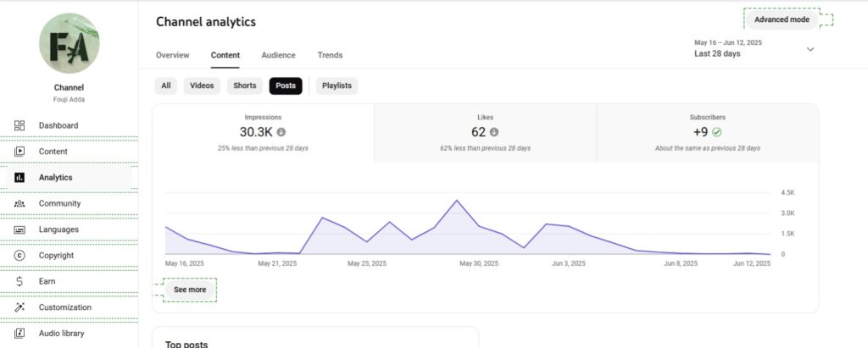Click the chart peak near May 30
Viewport: 868px width, 348px height.
click(x=457, y=201)
